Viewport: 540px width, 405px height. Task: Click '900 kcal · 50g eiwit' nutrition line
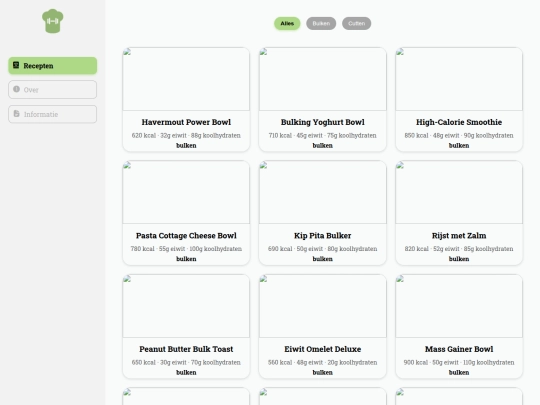[459, 362]
